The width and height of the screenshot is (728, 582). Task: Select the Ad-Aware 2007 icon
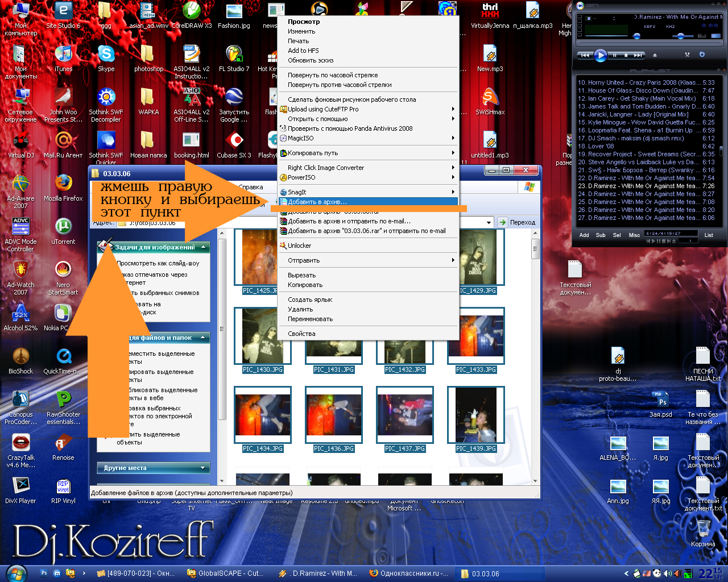(21, 192)
